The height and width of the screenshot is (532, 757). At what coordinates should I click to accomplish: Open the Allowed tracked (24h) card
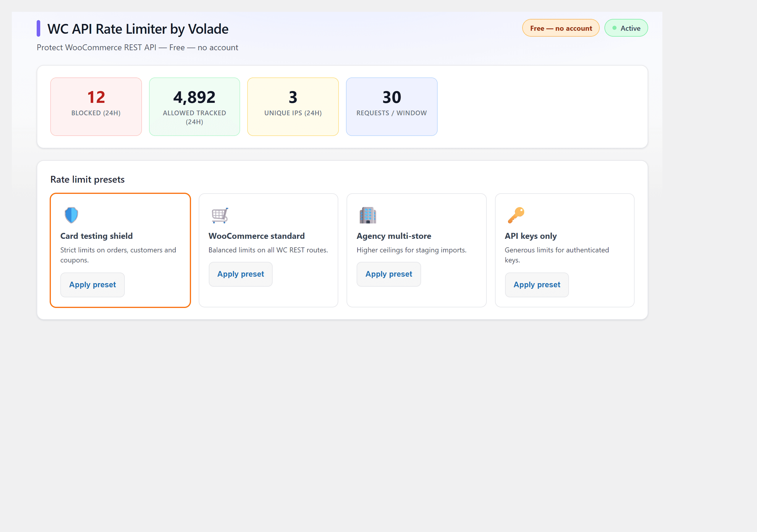195,107
